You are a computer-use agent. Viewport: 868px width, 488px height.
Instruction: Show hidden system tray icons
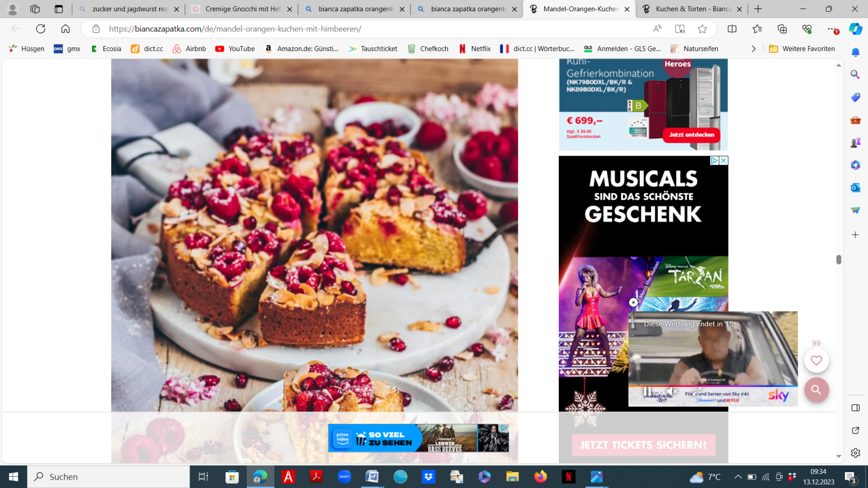(x=738, y=477)
